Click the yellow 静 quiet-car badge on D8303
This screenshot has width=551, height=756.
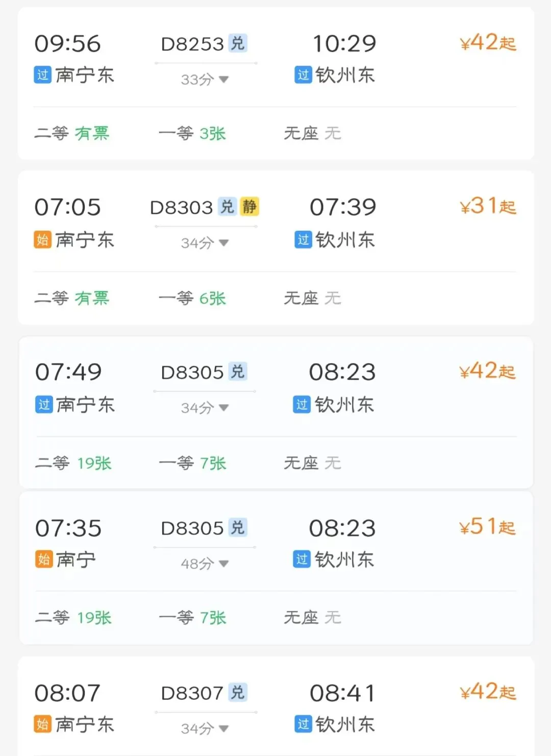(x=249, y=207)
